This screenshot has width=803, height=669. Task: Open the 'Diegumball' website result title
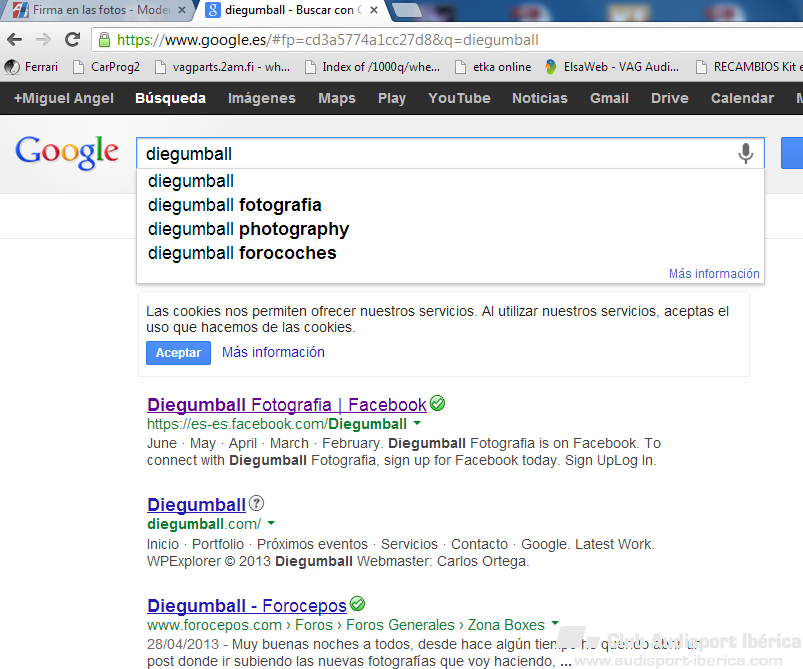[x=196, y=505]
